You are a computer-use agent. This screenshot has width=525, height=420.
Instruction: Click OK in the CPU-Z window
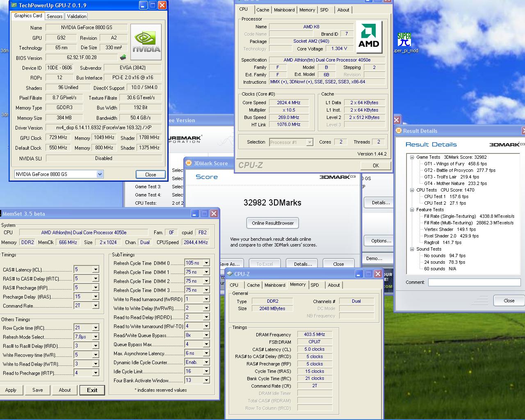[x=376, y=165]
